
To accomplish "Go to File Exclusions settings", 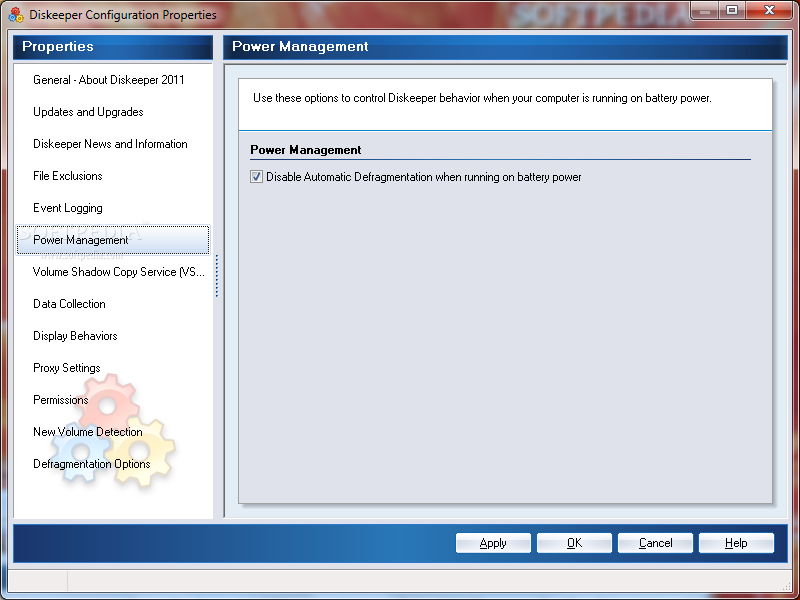I will click(68, 176).
